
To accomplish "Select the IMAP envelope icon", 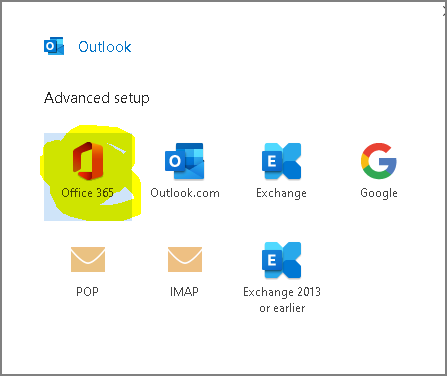I will click(x=185, y=259).
